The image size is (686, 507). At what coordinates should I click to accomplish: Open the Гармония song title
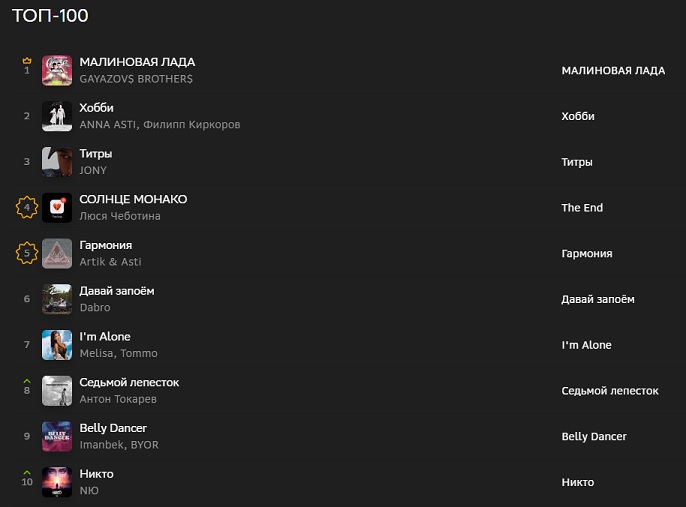pyautogui.click(x=106, y=245)
